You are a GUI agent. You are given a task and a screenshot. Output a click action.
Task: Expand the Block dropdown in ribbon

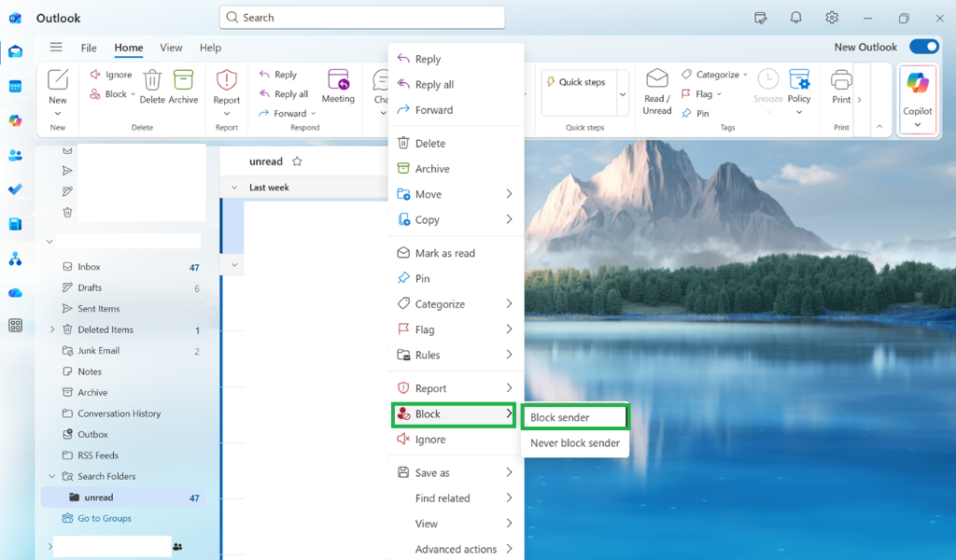point(133,94)
